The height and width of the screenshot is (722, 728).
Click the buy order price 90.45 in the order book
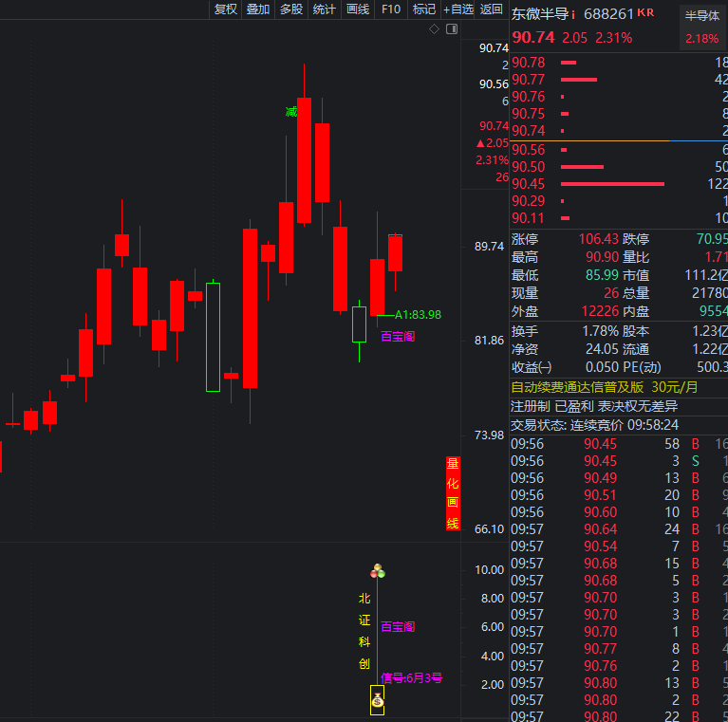[x=529, y=184]
